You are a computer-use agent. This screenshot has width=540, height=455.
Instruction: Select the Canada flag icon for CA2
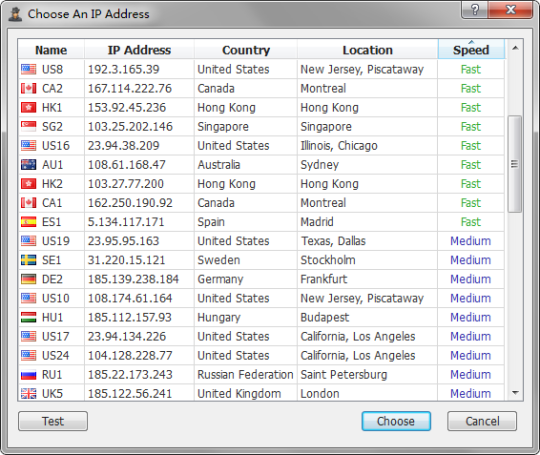click(28, 89)
